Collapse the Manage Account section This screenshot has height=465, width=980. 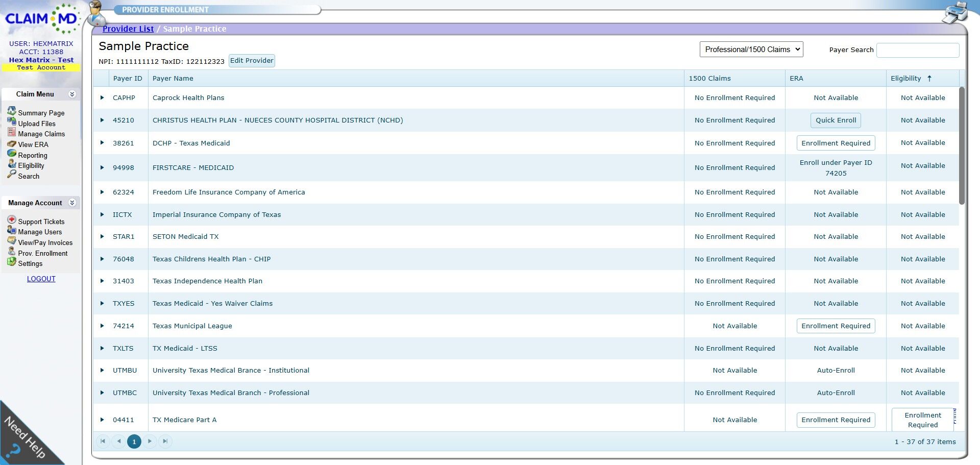coord(72,203)
